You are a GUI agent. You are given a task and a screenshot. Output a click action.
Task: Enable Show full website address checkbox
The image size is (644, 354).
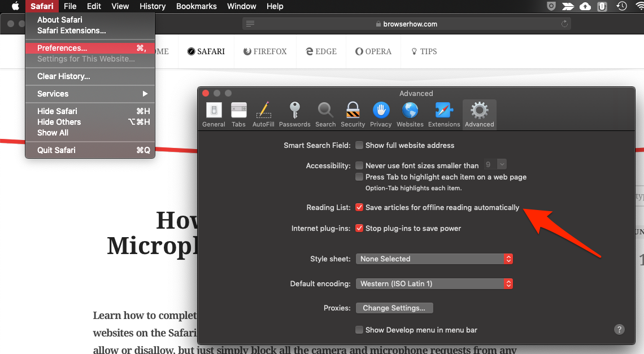point(359,145)
